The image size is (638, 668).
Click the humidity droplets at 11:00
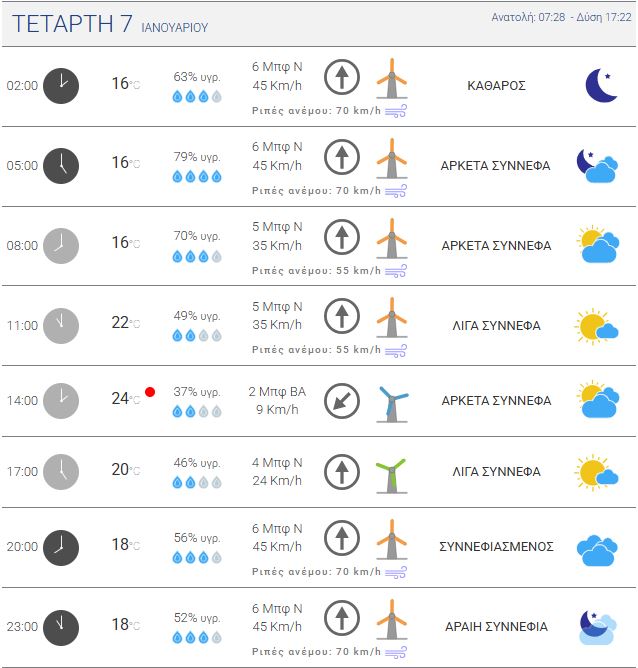(196, 336)
